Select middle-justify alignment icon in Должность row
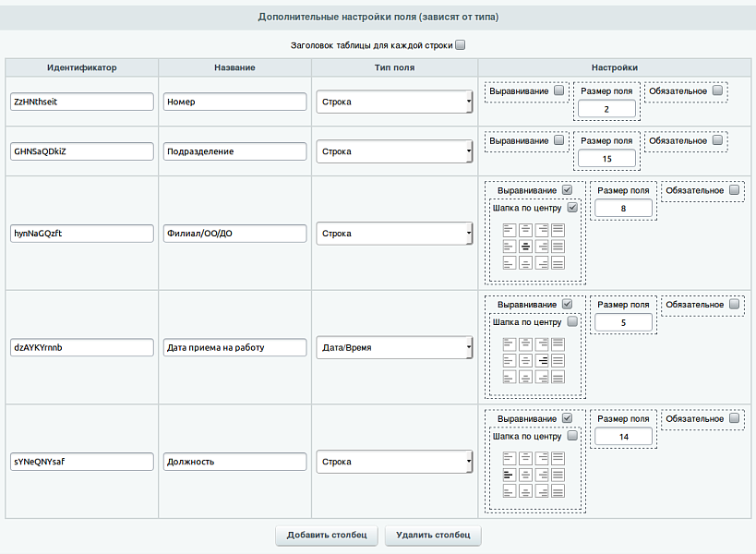 coord(558,474)
